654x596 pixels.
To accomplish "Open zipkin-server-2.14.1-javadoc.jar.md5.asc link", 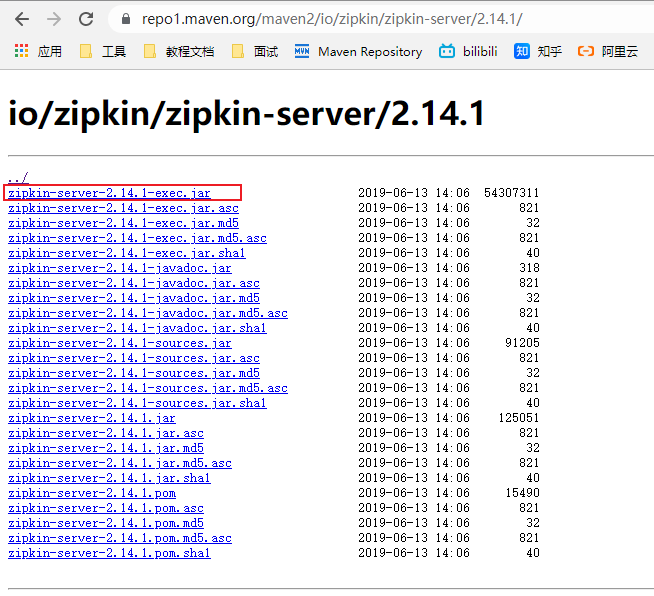I will [148, 313].
